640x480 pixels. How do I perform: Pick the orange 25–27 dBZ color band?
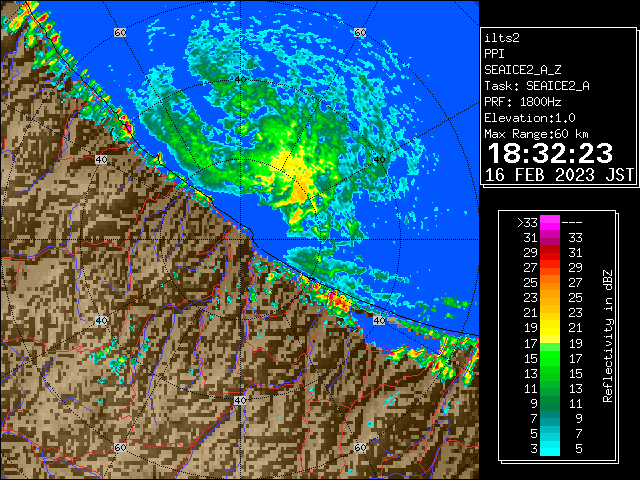(x=550, y=283)
